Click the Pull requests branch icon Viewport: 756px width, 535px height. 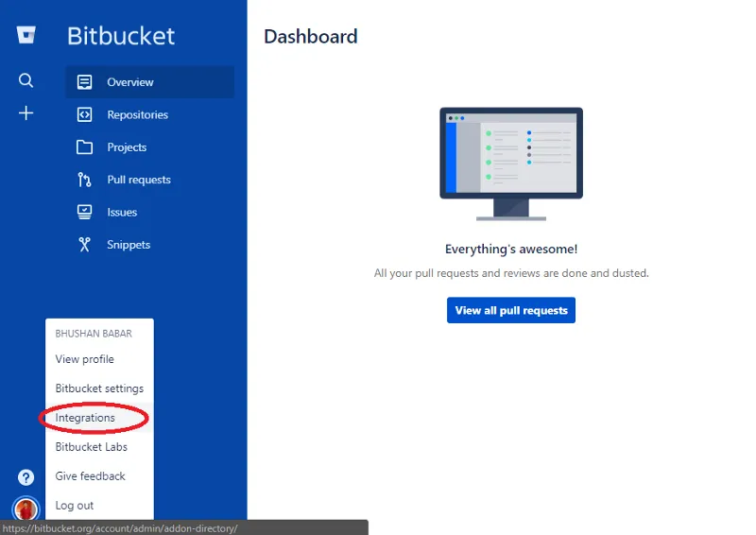(x=84, y=180)
